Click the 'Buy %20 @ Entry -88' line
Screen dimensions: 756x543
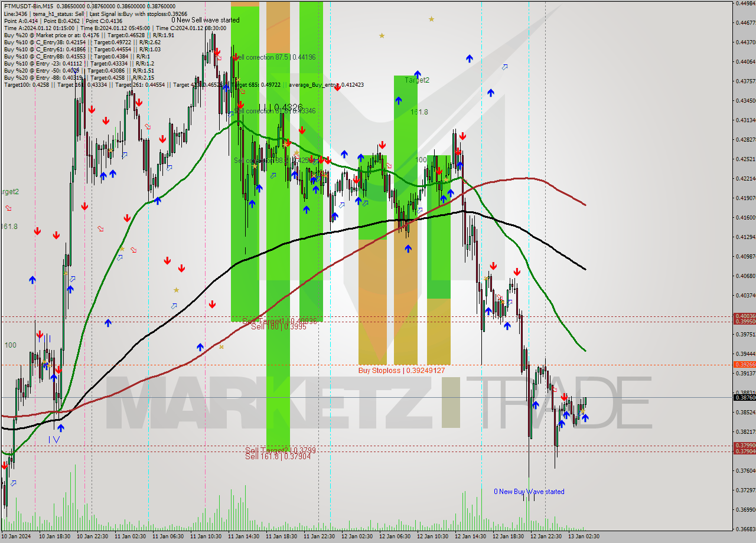click(x=79, y=77)
